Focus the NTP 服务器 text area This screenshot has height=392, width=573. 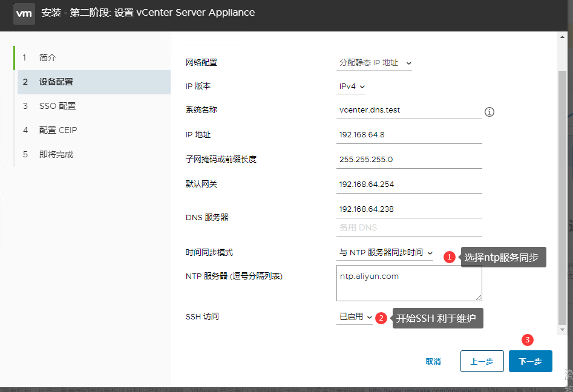coord(409,283)
